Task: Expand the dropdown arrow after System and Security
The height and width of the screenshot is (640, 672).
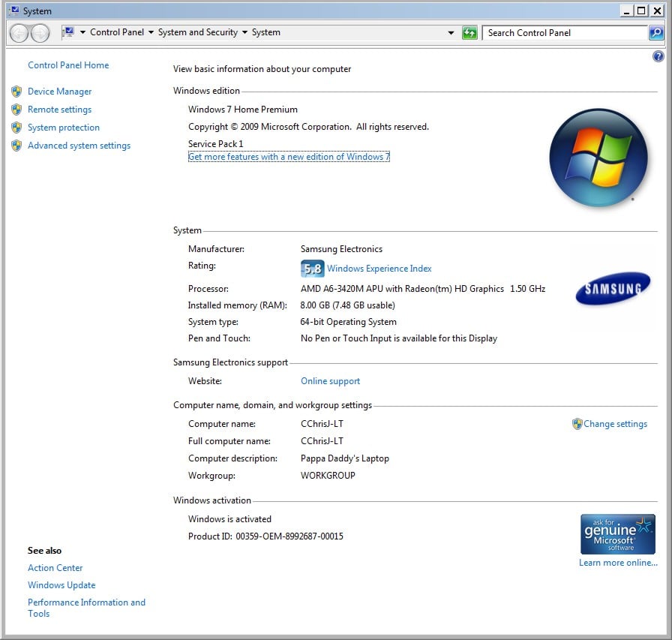Action: coord(244,32)
